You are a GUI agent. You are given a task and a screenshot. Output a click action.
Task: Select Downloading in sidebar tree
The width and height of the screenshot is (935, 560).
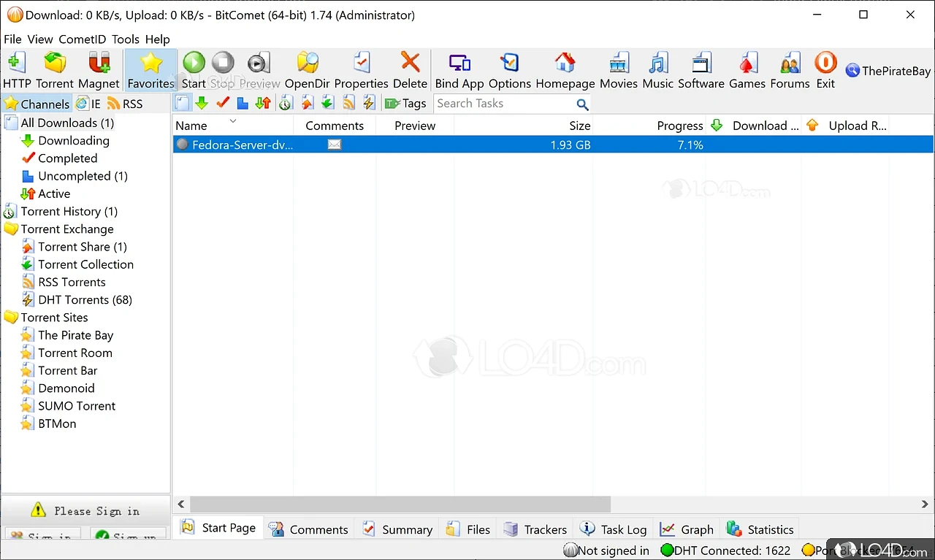74,140
